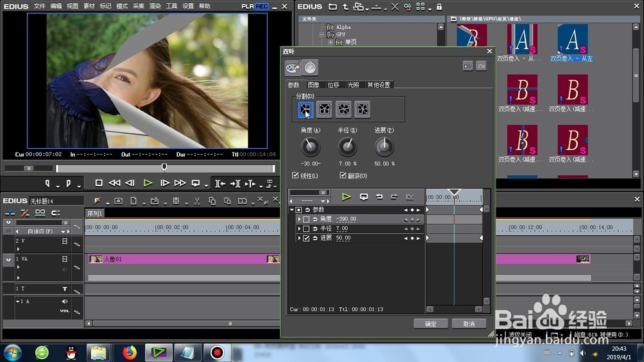Click the 取消 button
The image size is (644, 362).
[469, 324]
